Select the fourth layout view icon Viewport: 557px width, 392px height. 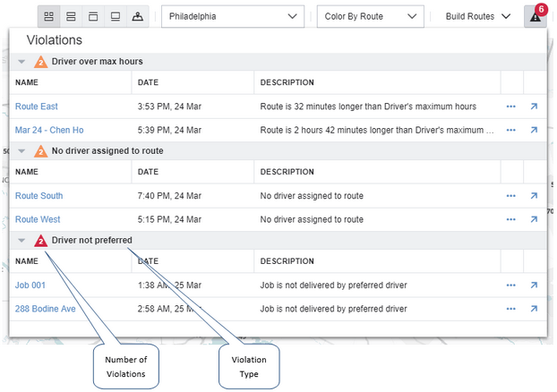[115, 17]
